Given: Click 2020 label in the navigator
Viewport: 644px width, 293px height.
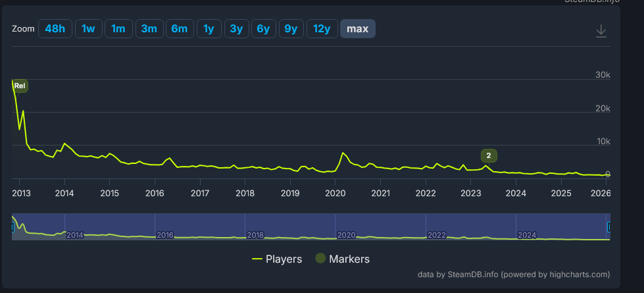Looking at the screenshot, I should click(346, 235).
